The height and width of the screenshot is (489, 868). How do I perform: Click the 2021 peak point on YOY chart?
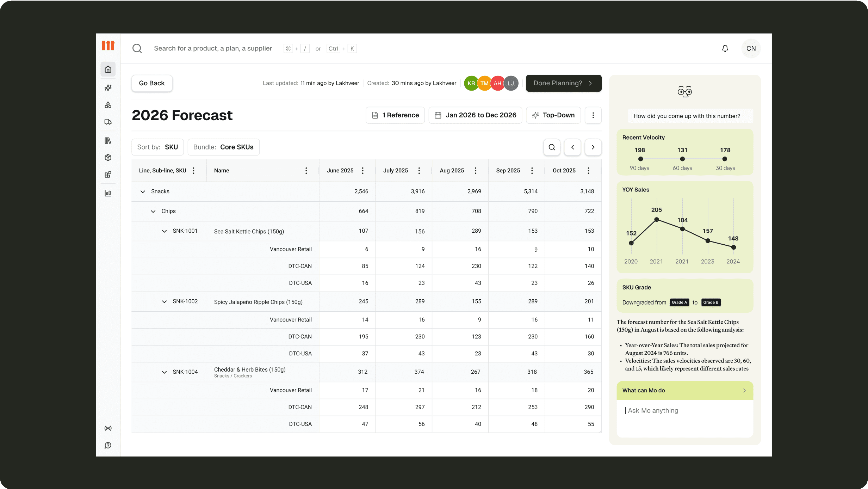657,220
